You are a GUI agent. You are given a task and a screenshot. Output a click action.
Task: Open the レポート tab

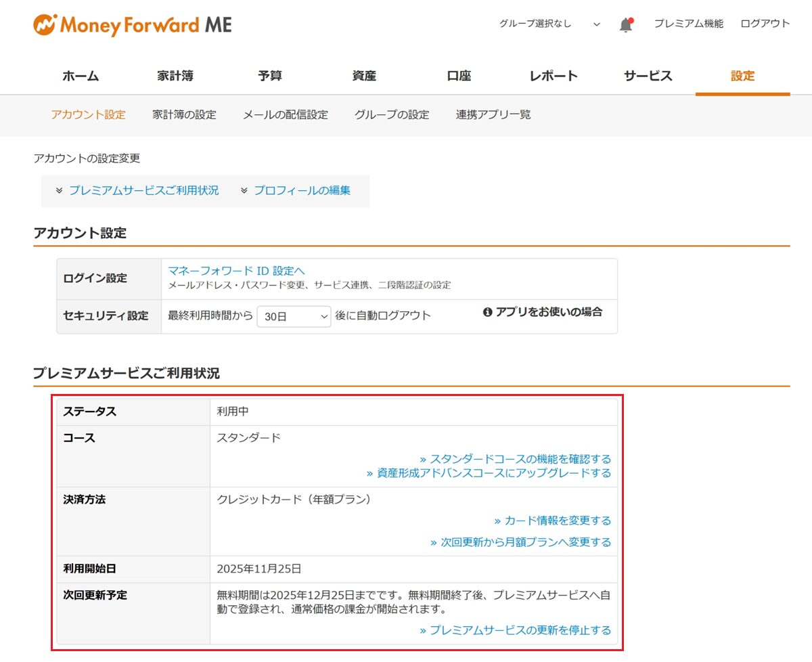point(554,76)
